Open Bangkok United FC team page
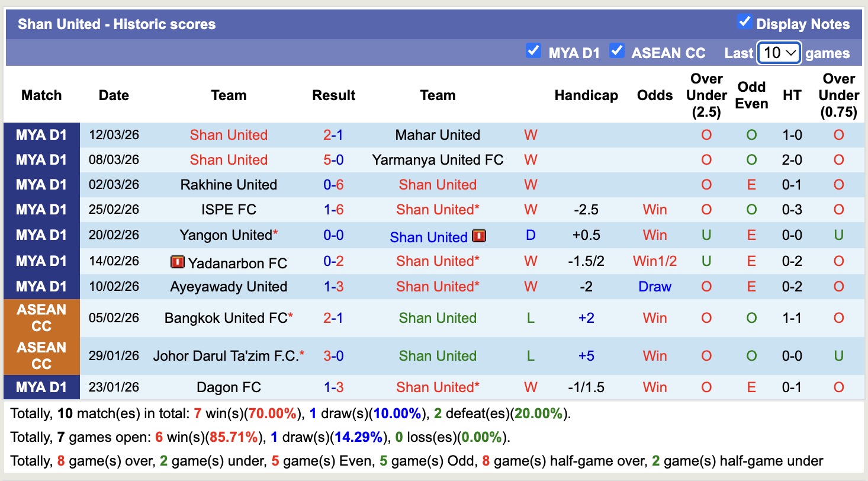The width and height of the screenshot is (868, 481). 224,317
